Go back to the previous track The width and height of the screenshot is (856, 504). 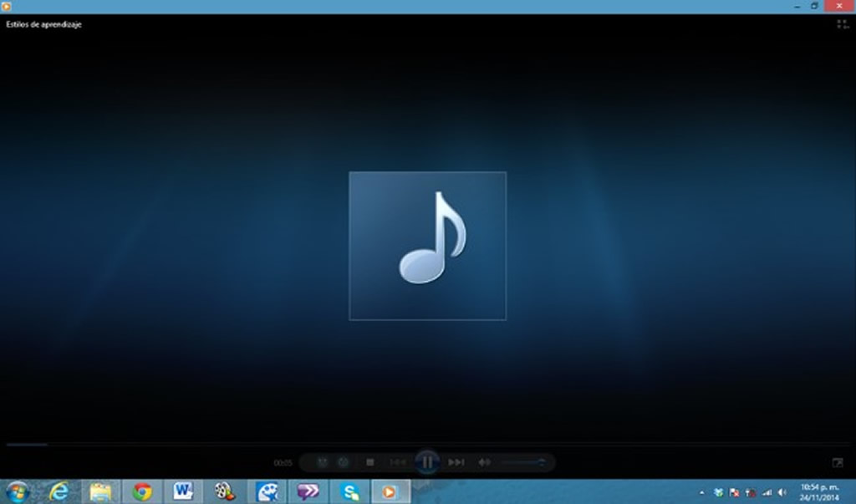click(398, 462)
